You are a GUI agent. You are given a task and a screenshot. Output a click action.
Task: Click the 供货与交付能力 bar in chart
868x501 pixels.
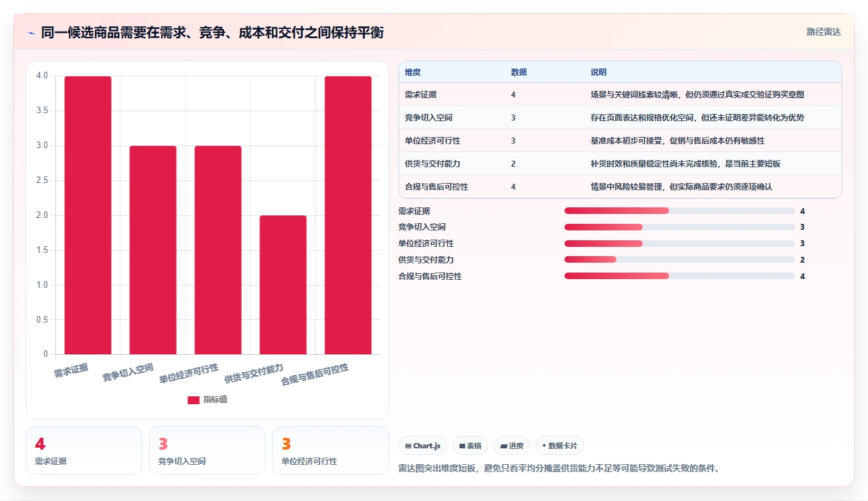click(283, 285)
